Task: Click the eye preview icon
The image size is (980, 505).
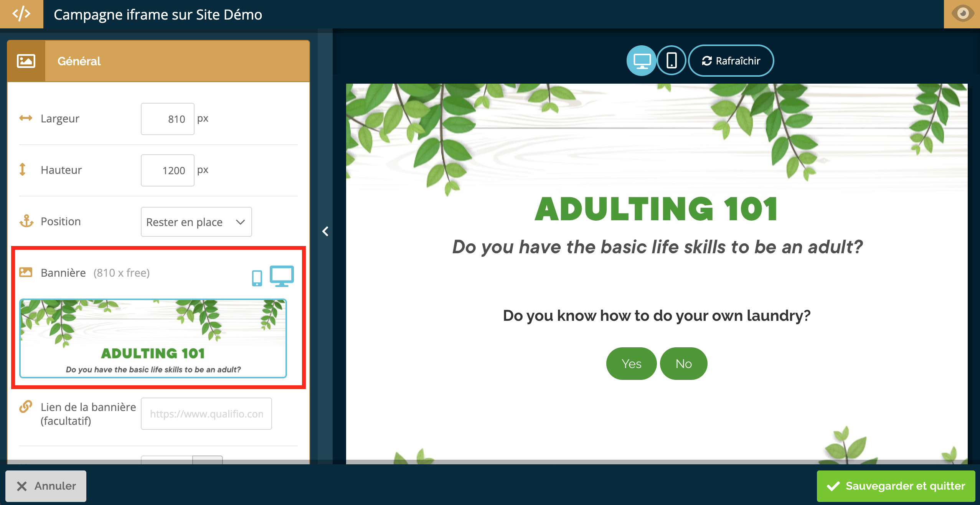Action: coord(962,14)
